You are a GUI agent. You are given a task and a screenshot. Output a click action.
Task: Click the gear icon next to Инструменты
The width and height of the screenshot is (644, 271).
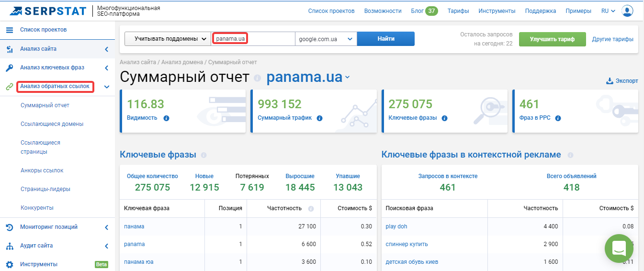click(x=9, y=265)
